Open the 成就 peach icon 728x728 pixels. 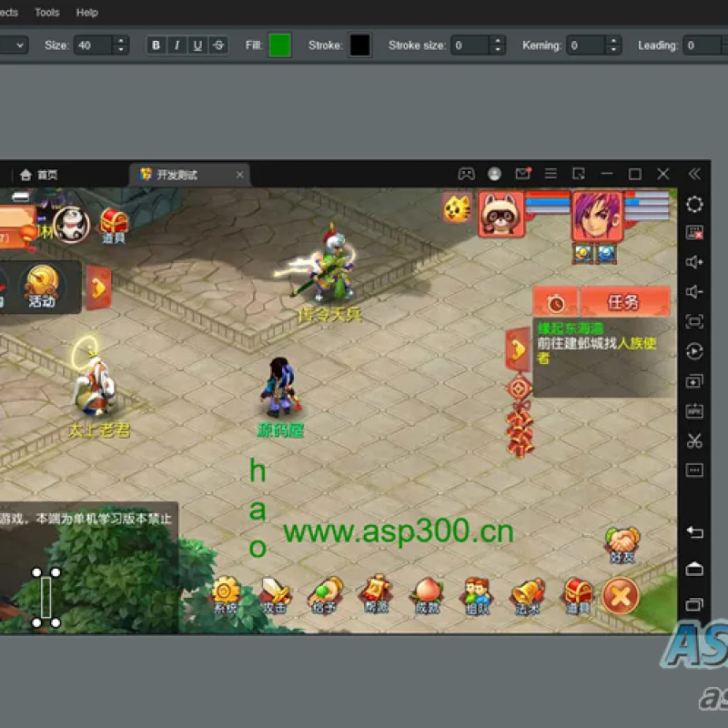427,595
